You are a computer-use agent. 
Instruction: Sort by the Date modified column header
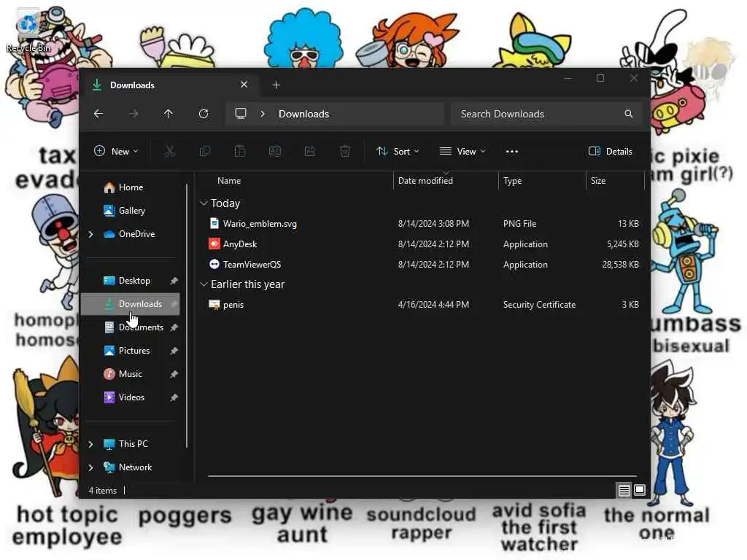click(x=425, y=181)
